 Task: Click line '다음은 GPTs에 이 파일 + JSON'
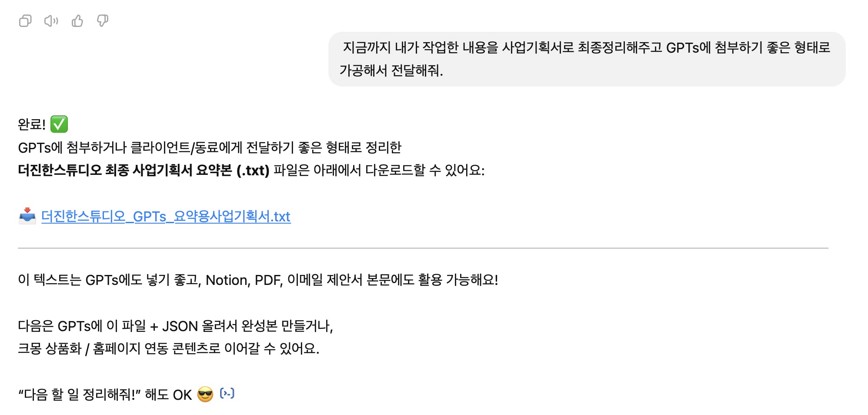click(x=175, y=326)
